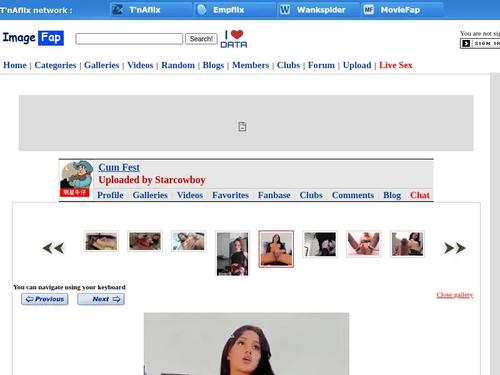500x375 pixels.
Task: Focus the search text field
Action: tap(129, 39)
